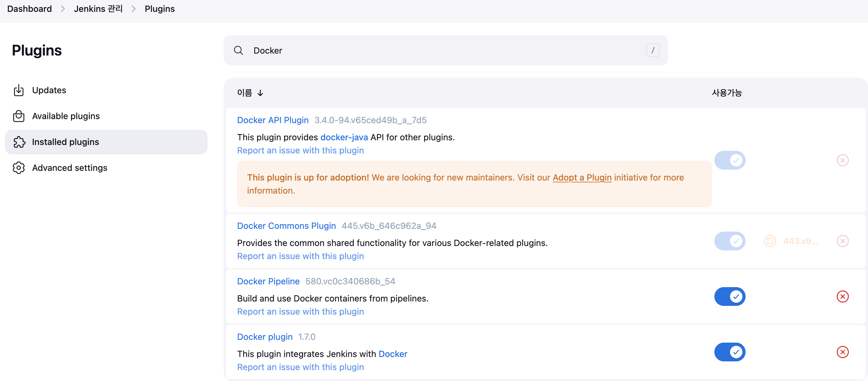Click the Plugins page heading
This screenshot has width=868, height=381.
tap(37, 51)
